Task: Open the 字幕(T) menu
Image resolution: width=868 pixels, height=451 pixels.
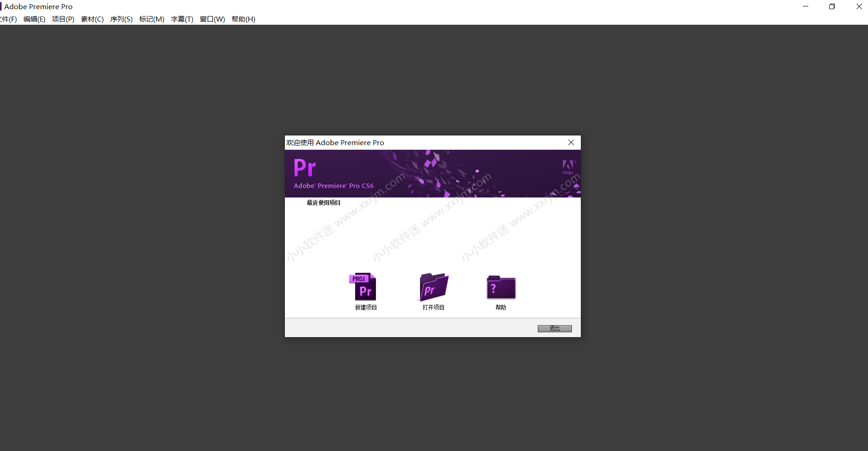Action: pos(182,19)
